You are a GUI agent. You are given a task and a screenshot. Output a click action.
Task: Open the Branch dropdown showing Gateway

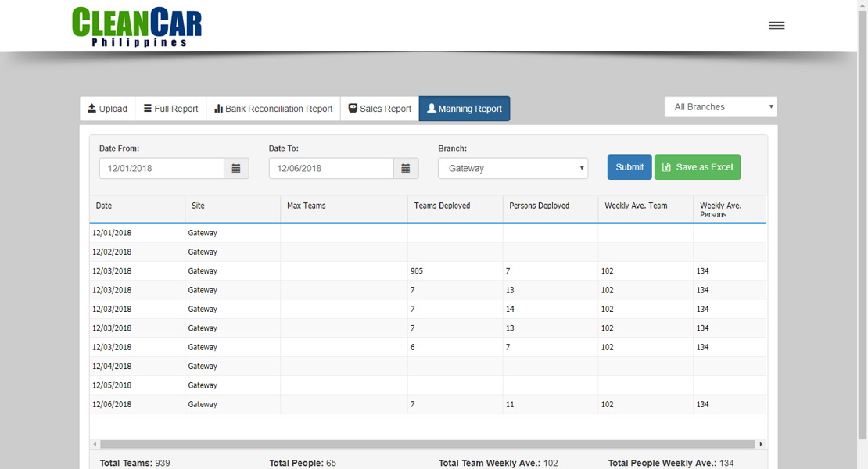(512, 167)
